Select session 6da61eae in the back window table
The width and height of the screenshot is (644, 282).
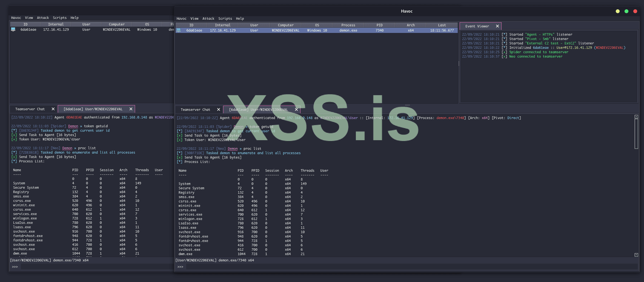pyautogui.click(x=28, y=30)
